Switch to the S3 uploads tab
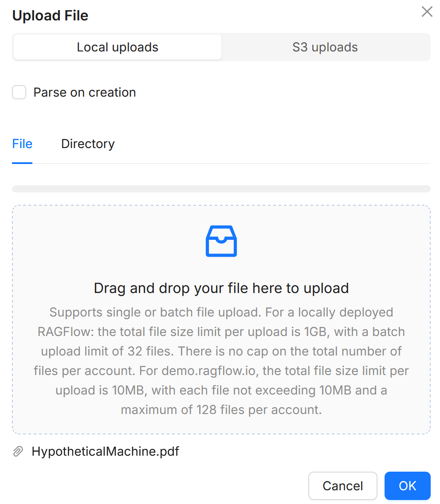 click(325, 47)
